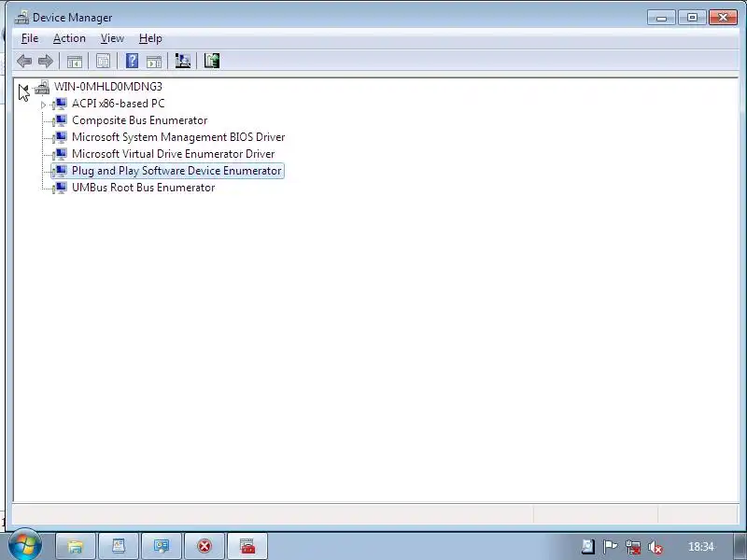Image resolution: width=747 pixels, height=560 pixels.
Task: Select Composite Bus Enumerator text
Action: [x=139, y=120]
